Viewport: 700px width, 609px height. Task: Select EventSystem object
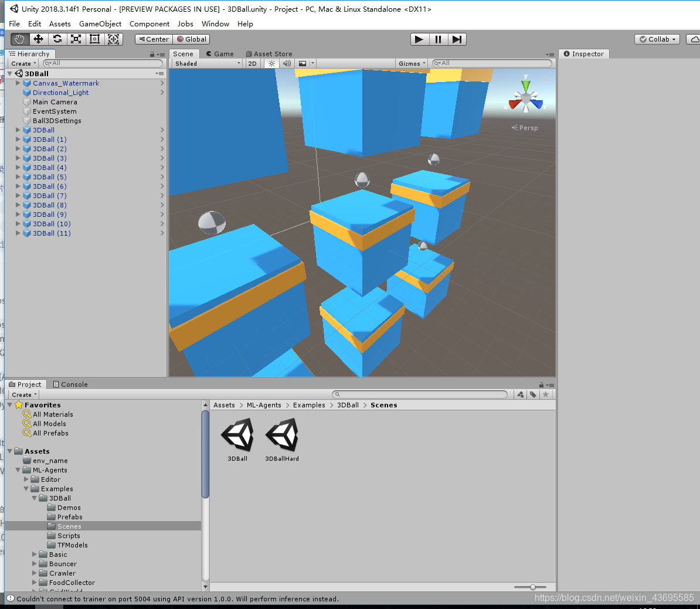click(x=55, y=111)
